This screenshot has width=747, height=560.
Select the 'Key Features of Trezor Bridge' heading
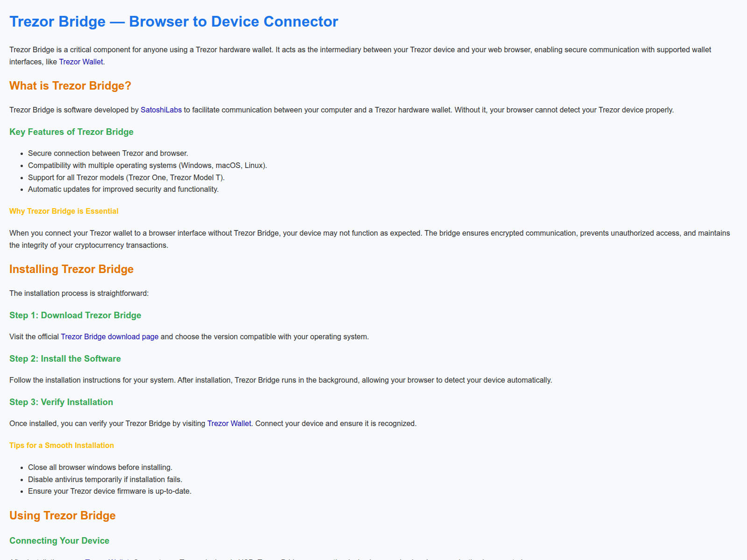(x=71, y=132)
